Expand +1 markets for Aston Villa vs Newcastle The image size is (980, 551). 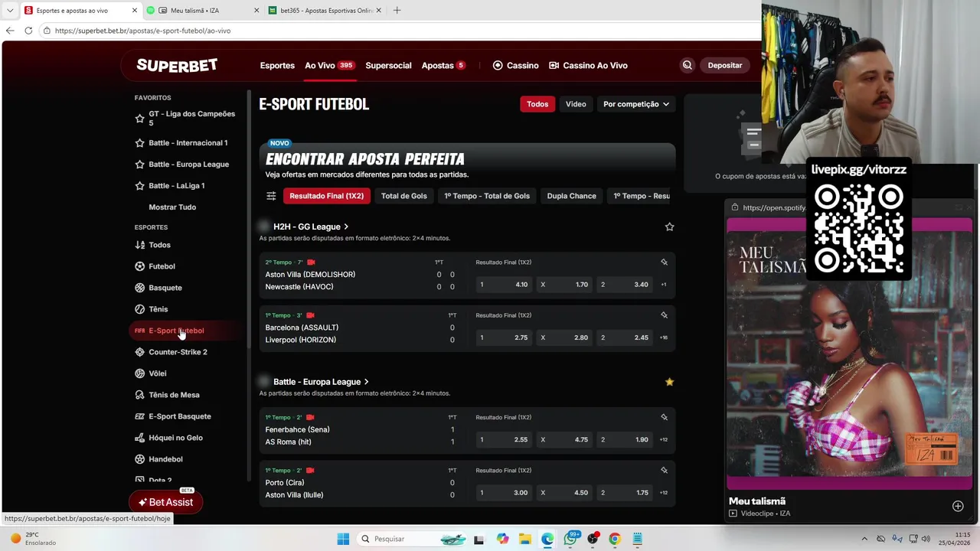point(664,285)
